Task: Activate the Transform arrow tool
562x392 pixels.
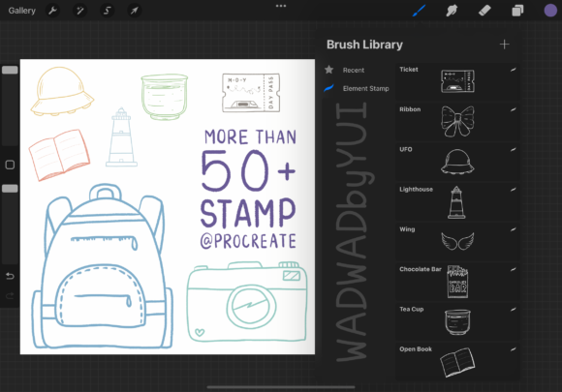Action: pyautogui.click(x=135, y=11)
